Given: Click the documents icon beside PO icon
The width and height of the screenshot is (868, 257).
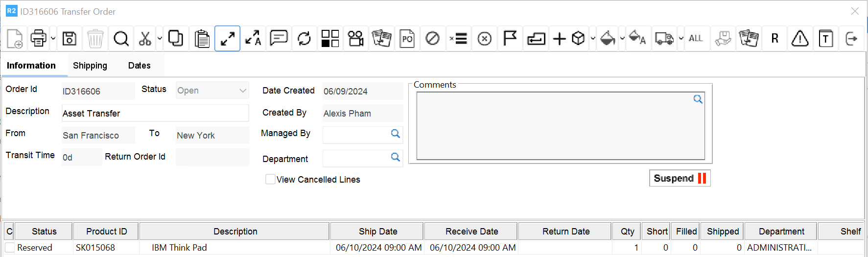Looking at the screenshot, I should (x=381, y=38).
